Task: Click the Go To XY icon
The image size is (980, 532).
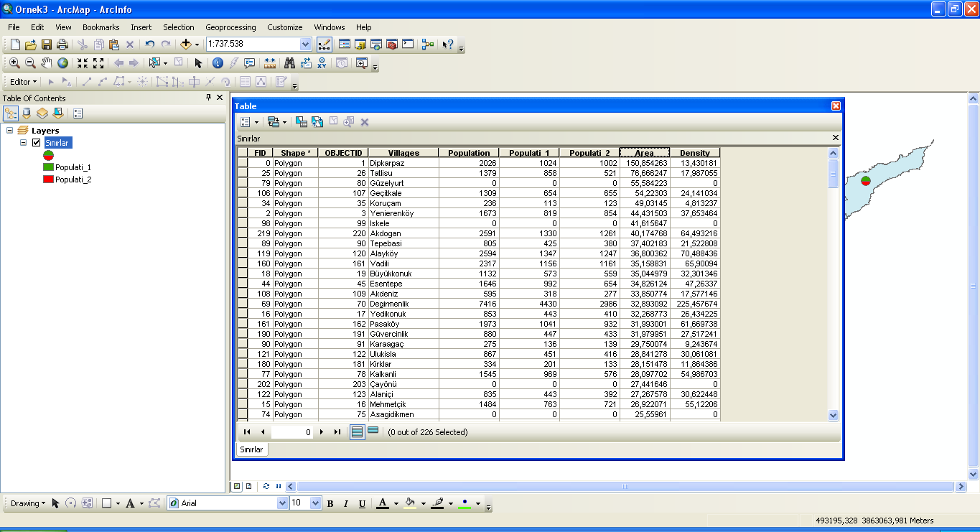Action: [322, 63]
